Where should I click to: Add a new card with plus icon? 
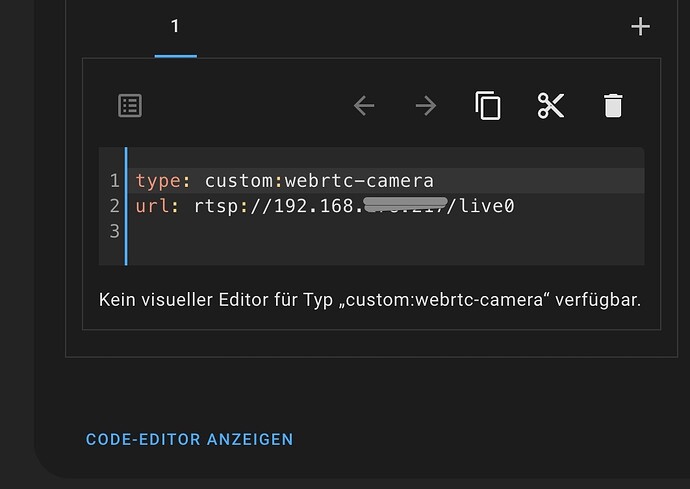pyautogui.click(x=640, y=26)
